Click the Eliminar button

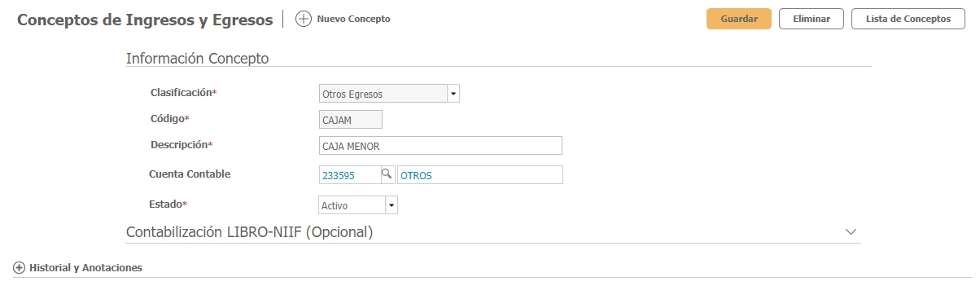tap(812, 19)
